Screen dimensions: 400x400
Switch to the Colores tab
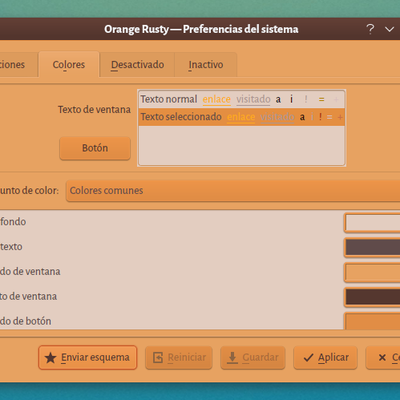pos(69,64)
